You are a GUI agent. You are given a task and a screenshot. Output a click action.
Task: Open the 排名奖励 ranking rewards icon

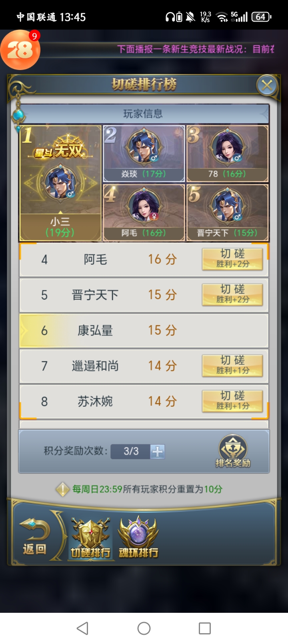click(x=233, y=451)
